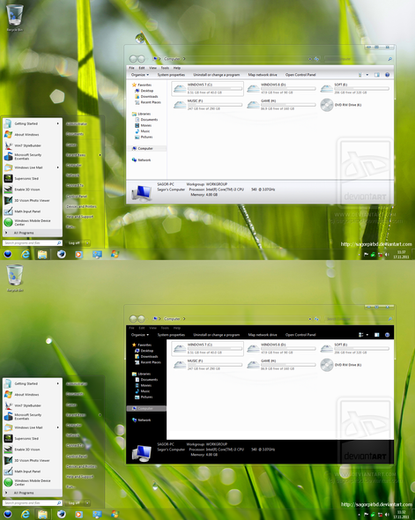This screenshot has height=520, width=415.
Task: Expand Getting Started submenu arrow in upper Start menu
Action: click(58, 124)
